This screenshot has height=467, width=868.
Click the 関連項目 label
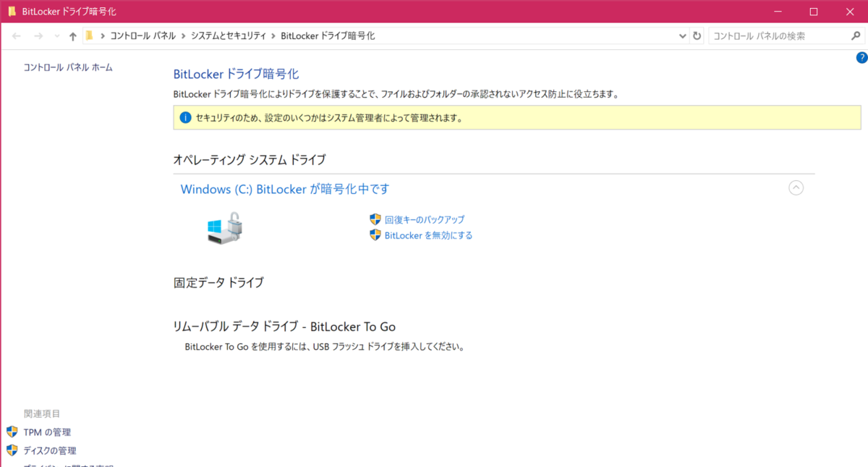[x=42, y=413]
